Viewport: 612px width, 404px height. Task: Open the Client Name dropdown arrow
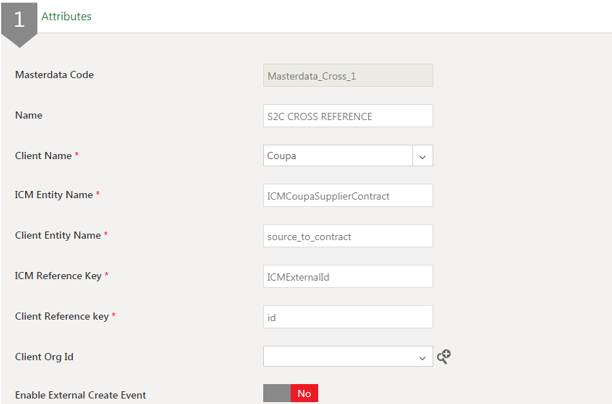point(422,156)
